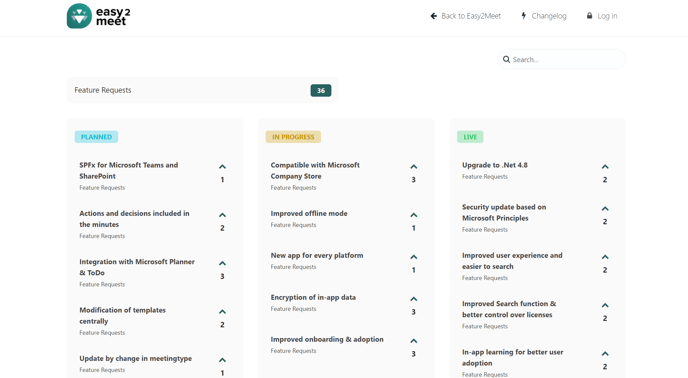Image resolution: width=688 pixels, height=378 pixels.
Task: Click the IN PROGRESS status label
Action: tap(293, 137)
